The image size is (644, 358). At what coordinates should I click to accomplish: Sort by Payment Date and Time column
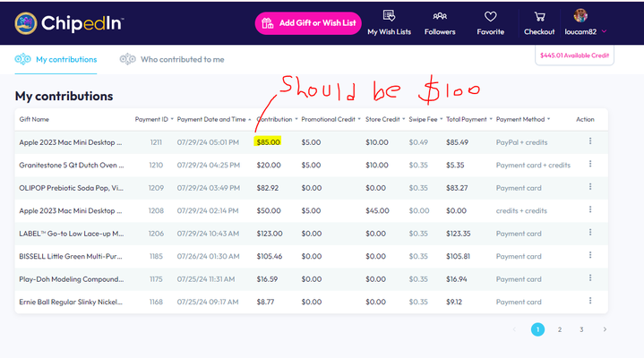click(214, 119)
